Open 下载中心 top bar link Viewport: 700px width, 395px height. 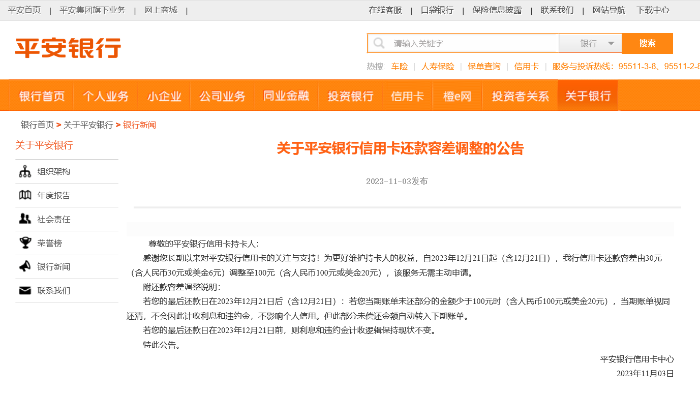point(653,10)
